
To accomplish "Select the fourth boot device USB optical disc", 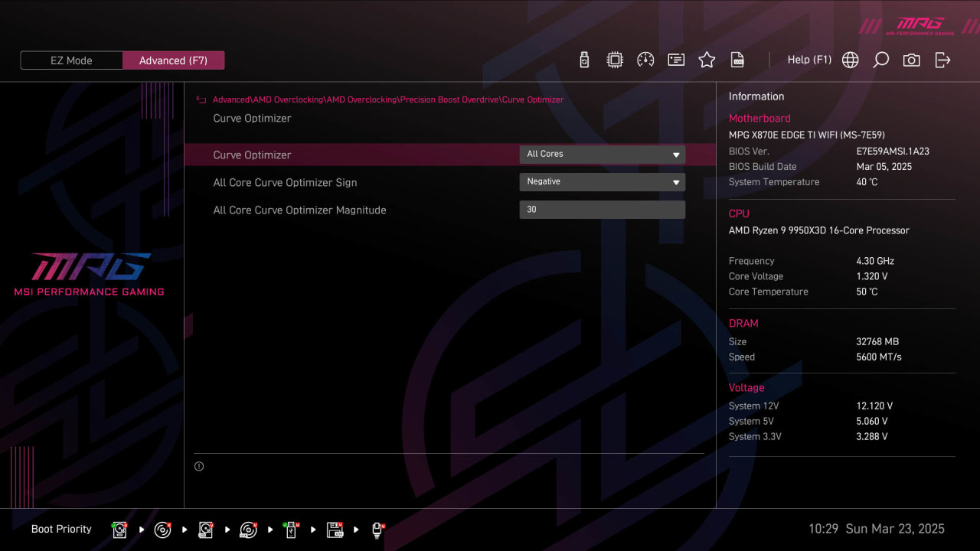I will point(248,530).
